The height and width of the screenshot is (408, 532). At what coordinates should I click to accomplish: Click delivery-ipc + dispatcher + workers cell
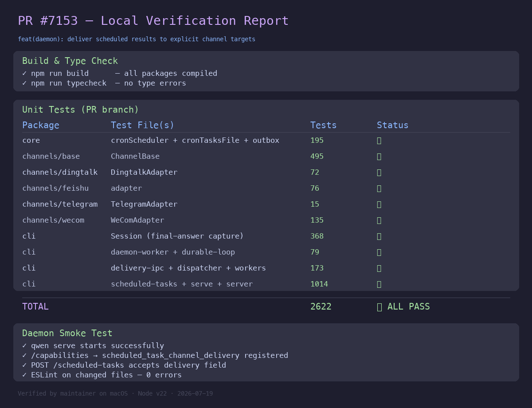coord(188,268)
